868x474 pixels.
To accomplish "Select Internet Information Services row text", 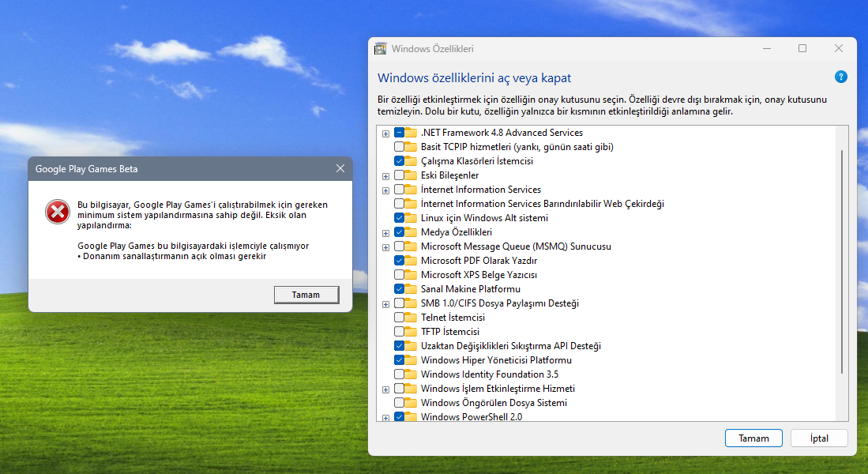I will [480, 190].
